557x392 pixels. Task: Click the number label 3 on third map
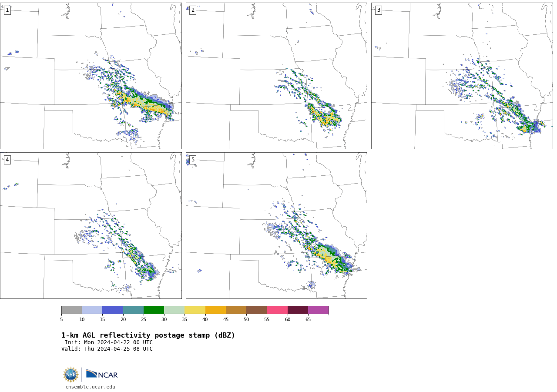pyautogui.click(x=378, y=10)
